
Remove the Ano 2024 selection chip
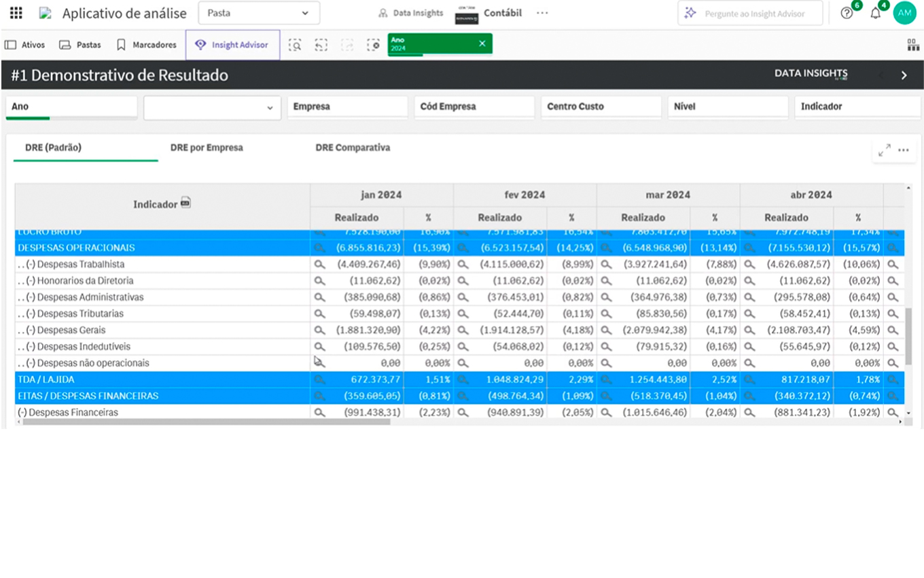pos(482,44)
